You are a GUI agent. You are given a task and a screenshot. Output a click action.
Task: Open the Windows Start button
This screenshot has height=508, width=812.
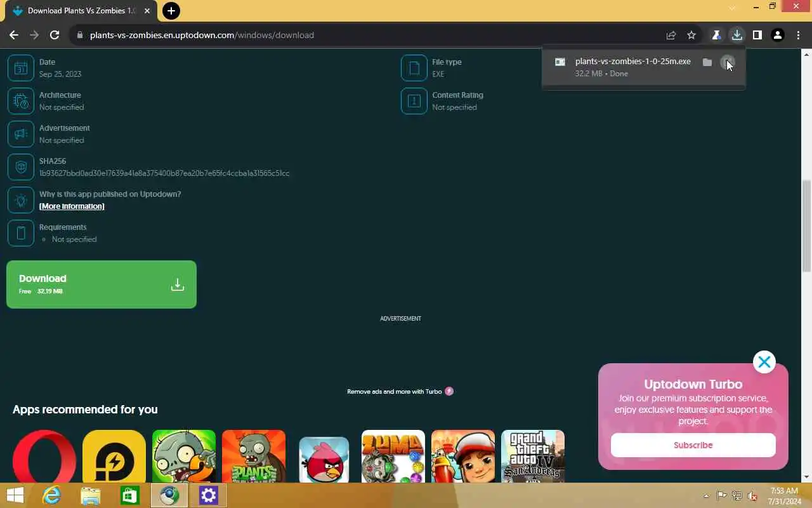(15, 495)
